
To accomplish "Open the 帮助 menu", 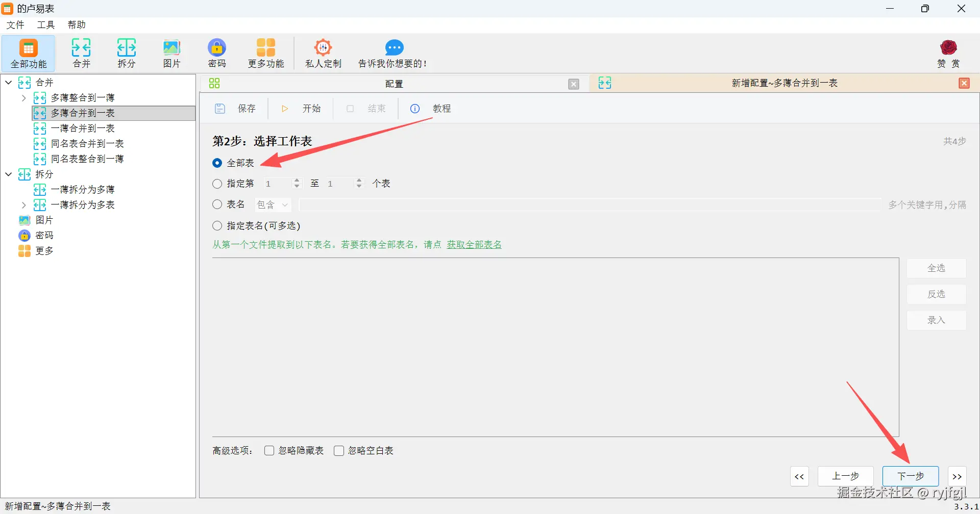I will coord(77,25).
